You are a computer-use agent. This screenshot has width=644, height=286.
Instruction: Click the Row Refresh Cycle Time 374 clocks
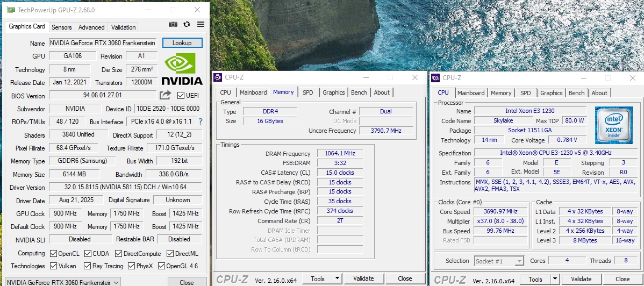click(340, 211)
